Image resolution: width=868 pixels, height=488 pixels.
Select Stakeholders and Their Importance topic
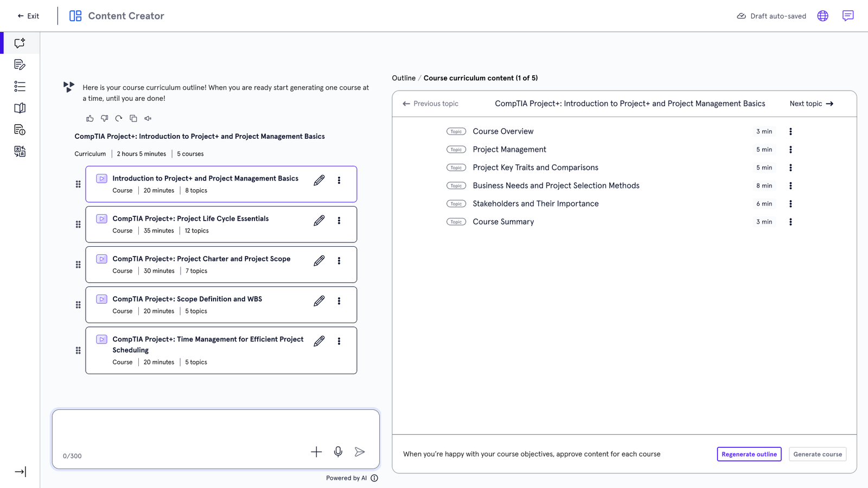621,204
